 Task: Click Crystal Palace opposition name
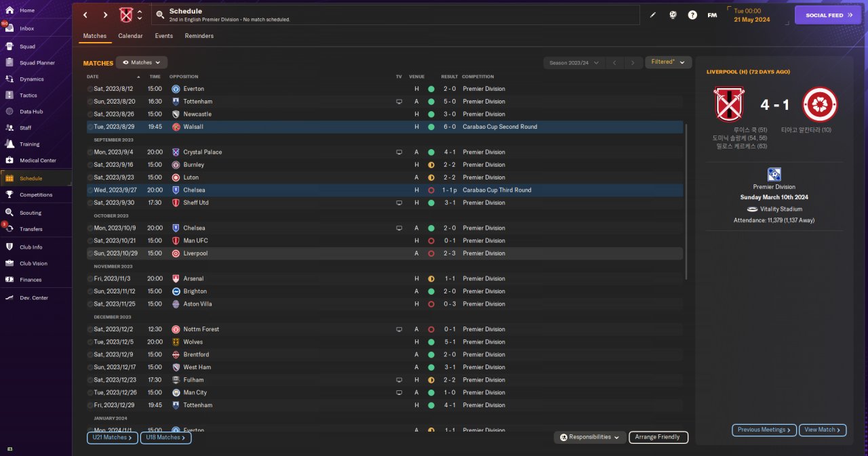[202, 152]
